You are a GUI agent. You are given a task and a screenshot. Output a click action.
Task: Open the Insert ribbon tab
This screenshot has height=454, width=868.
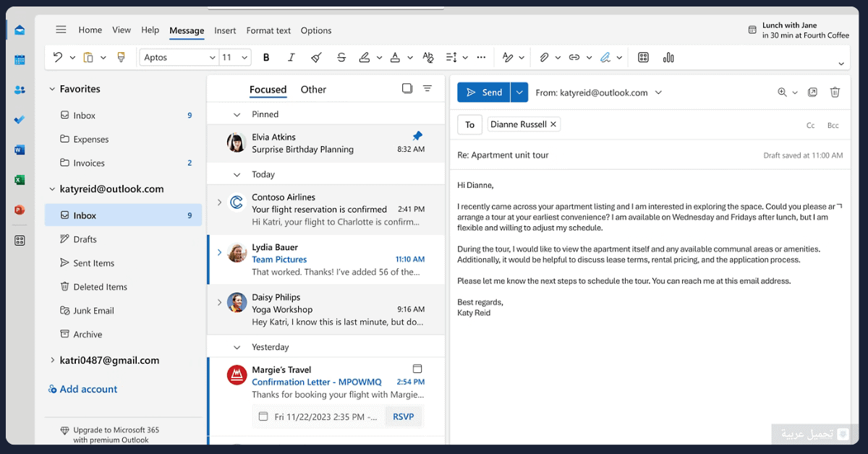(x=225, y=30)
